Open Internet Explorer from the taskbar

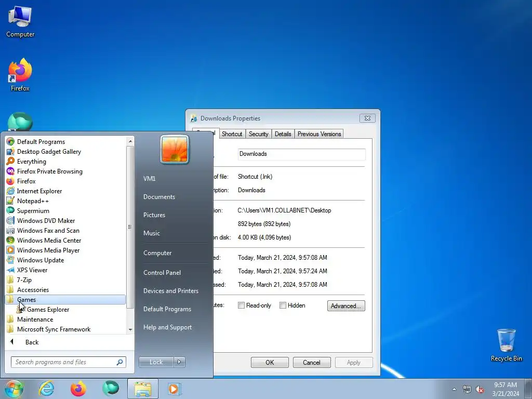46,389
